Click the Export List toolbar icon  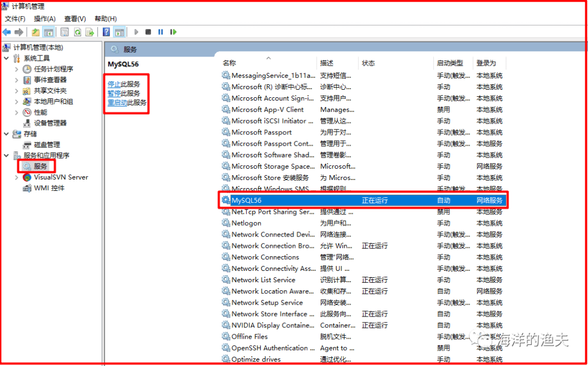(x=90, y=32)
